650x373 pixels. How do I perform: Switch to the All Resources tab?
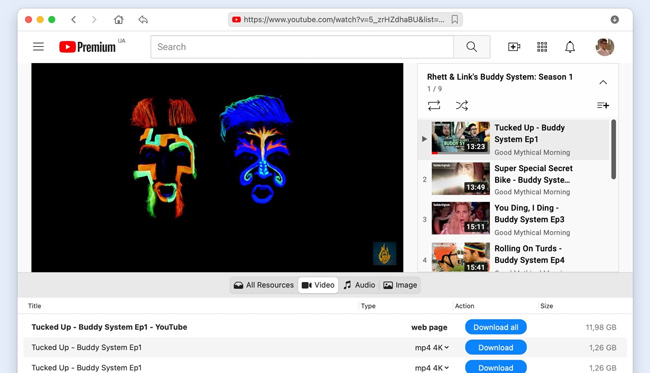(x=264, y=285)
